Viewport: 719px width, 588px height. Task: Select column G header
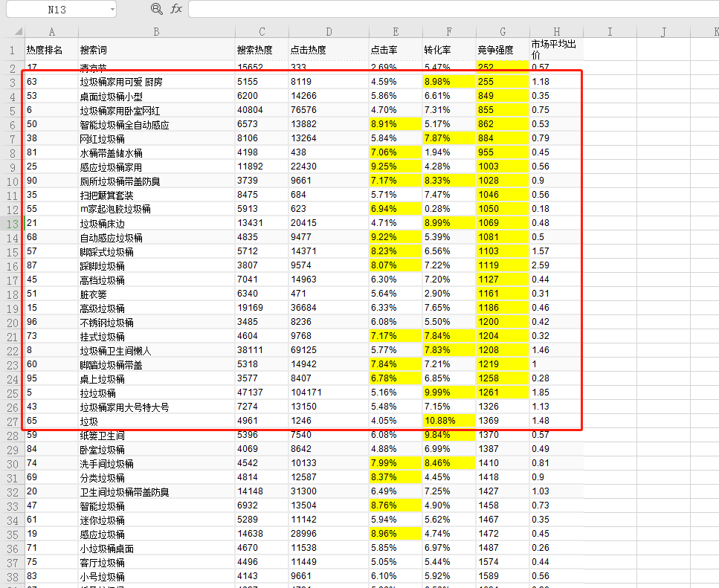(503, 31)
